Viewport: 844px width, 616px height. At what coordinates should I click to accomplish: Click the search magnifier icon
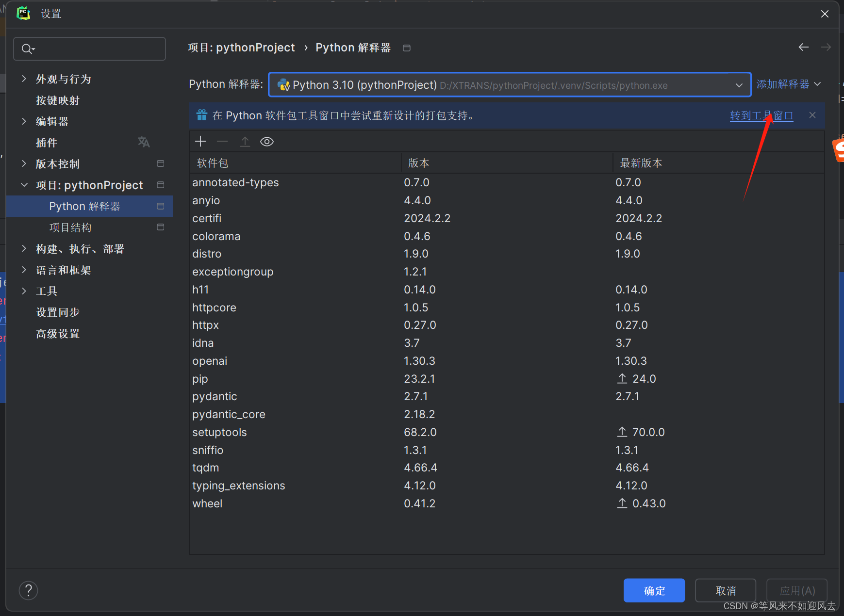pos(28,49)
